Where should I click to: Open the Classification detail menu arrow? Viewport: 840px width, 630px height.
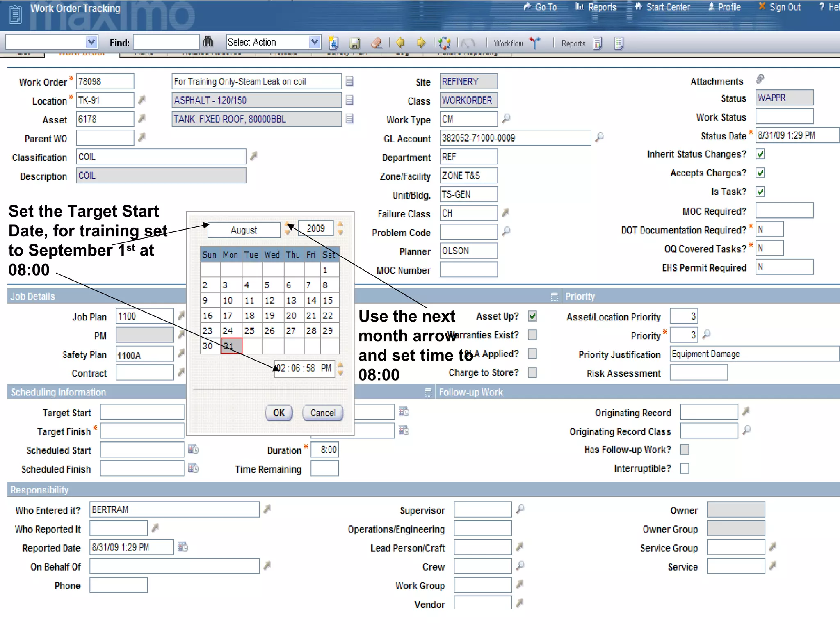pos(254,156)
